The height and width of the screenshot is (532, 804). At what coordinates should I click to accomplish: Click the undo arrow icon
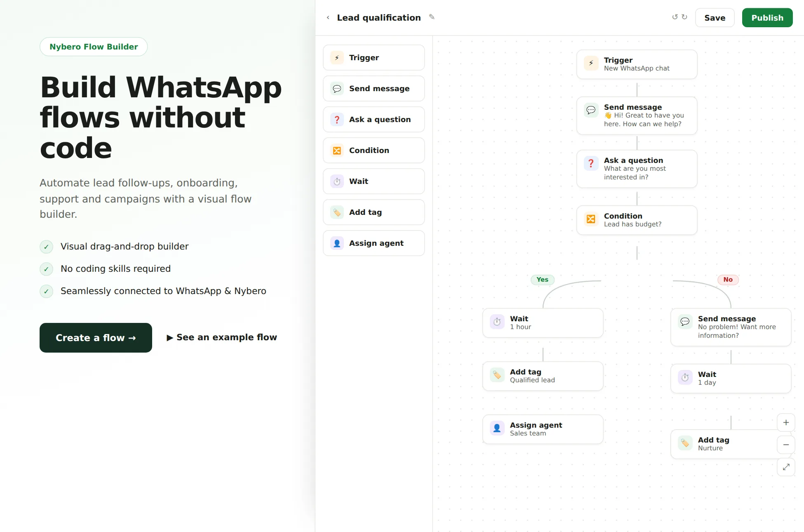675,17
